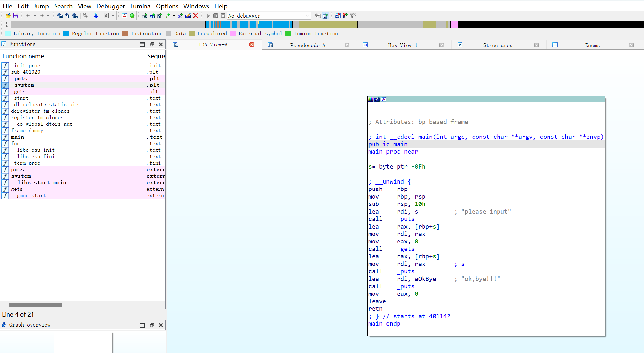Click the pause process button
This screenshot has width=644, height=353.
[216, 15]
